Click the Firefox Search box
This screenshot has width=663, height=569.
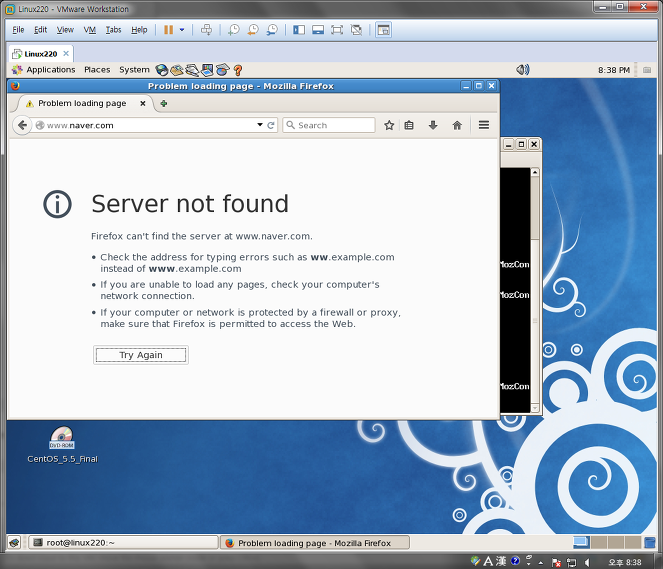(x=329, y=125)
